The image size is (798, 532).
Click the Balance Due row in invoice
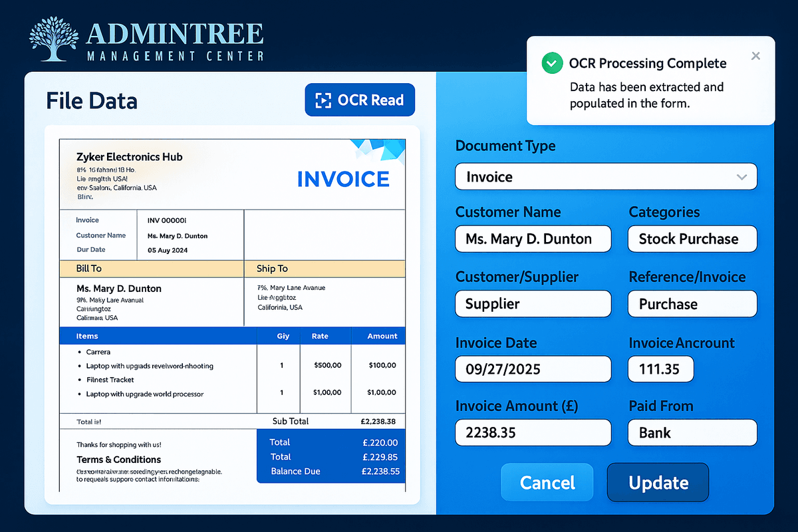point(331,471)
